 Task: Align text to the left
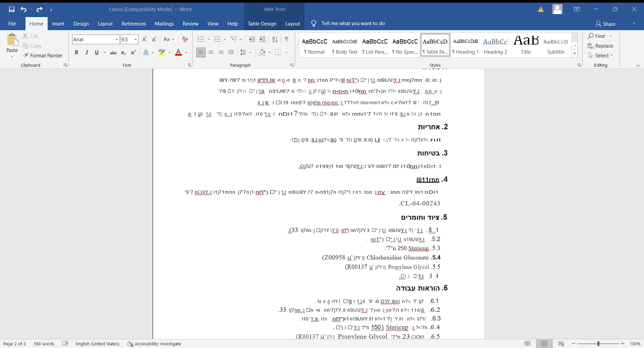(201, 53)
